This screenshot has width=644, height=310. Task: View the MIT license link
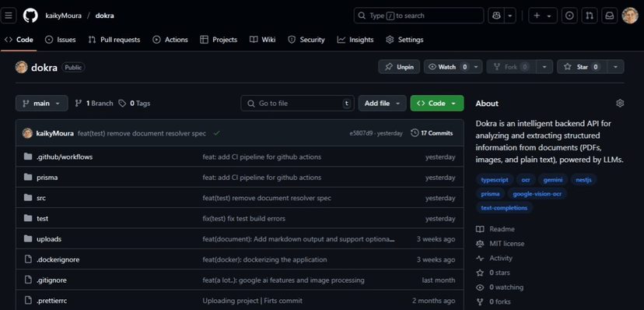point(500,243)
